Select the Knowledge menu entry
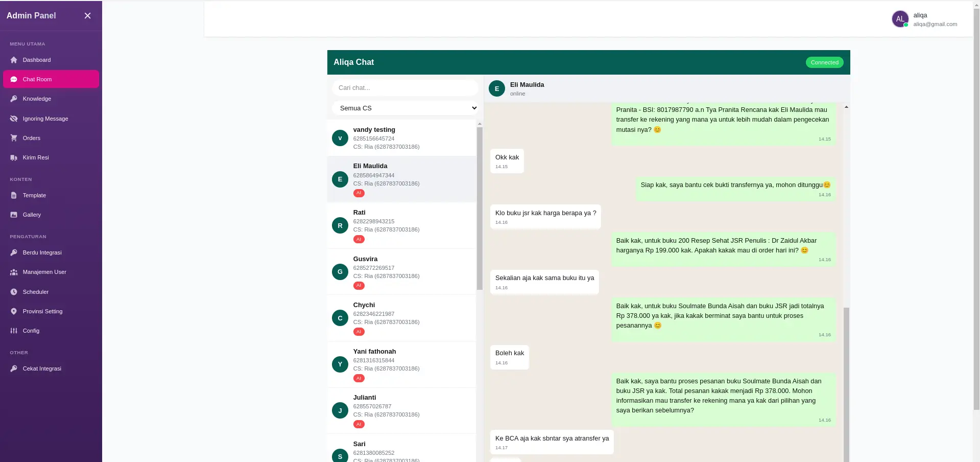The width and height of the screenshot is (980, 462). 36,99
